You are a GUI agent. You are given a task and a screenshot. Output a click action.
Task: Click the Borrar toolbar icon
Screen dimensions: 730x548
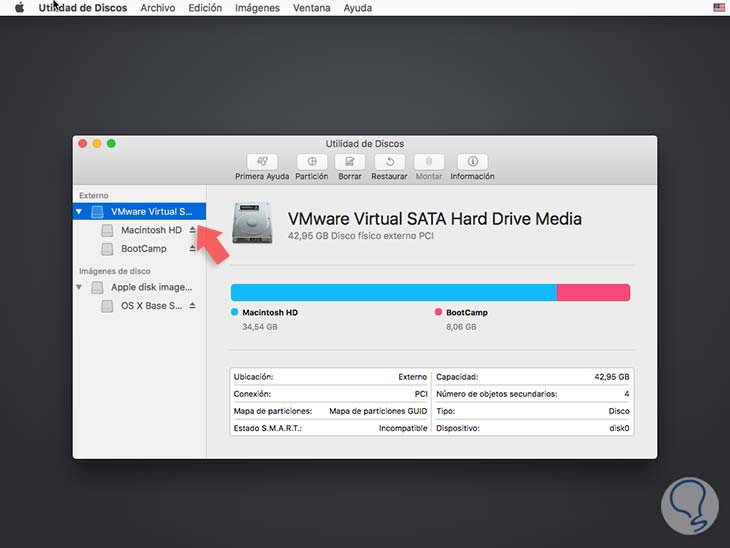pos(350,162)
